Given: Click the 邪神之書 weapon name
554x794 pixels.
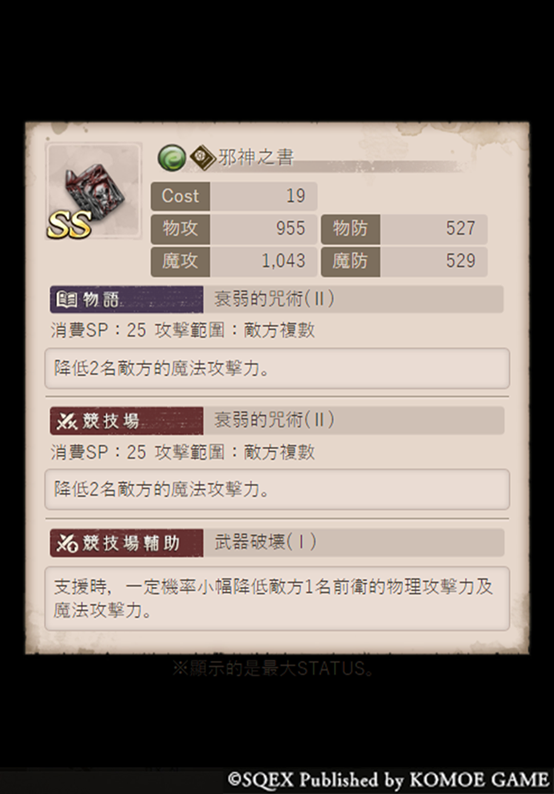Looking at the screenshot, I should tap(256, 157).
